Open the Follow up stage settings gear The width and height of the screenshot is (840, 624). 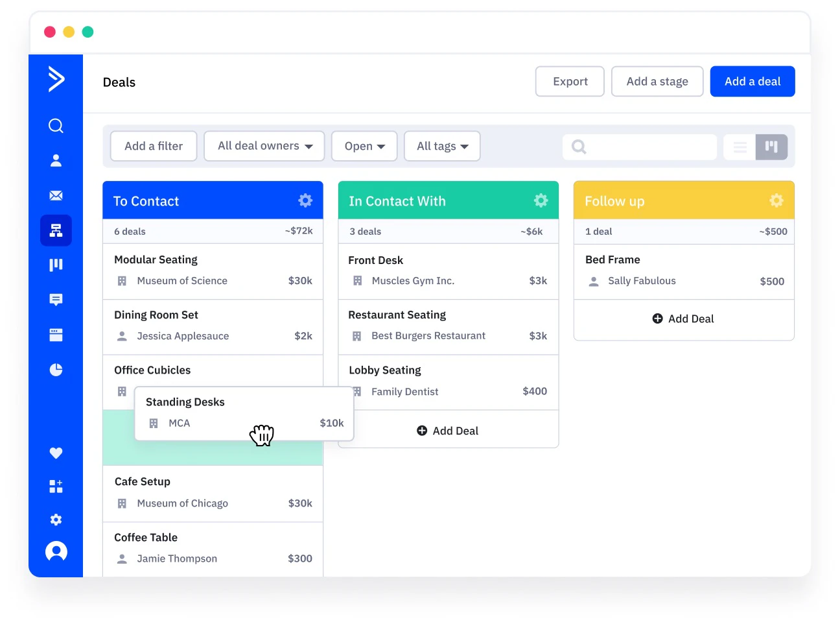point(776,200)
